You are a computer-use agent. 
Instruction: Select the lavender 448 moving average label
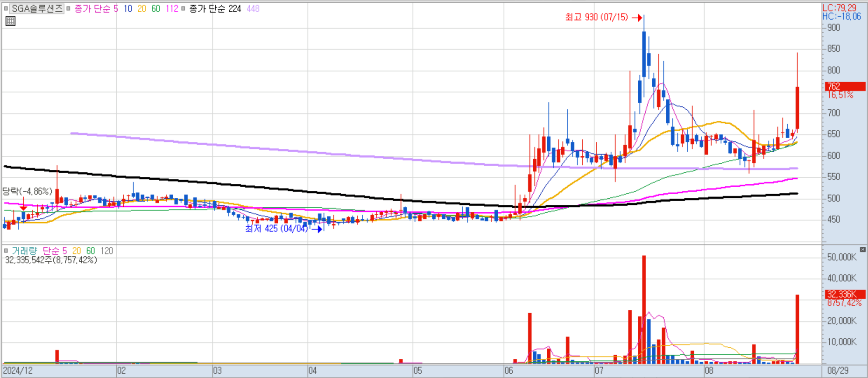click(x=253, y=8)
